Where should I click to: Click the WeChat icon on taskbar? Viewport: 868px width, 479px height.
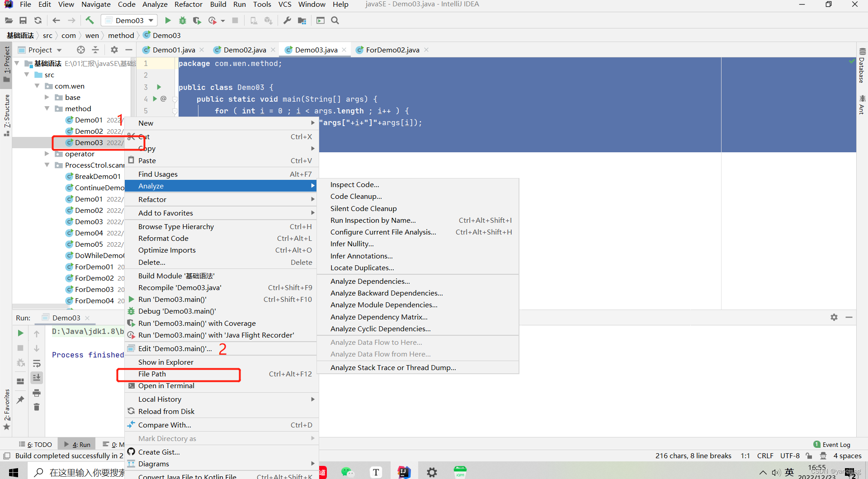click(347, 472)
